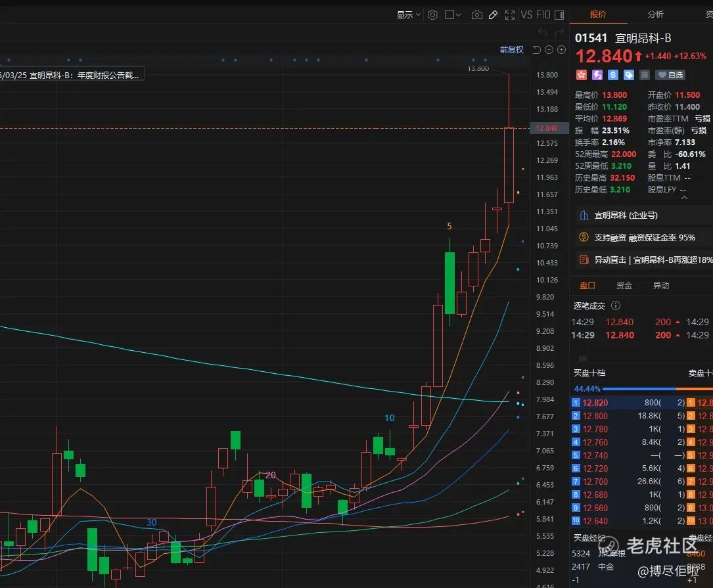713x588 pixels.
Task: Click the blue MA 10 label
Action: pos(390,417)
